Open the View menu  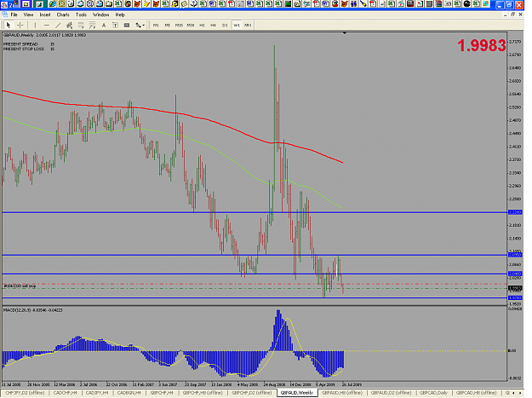point(28,14)
